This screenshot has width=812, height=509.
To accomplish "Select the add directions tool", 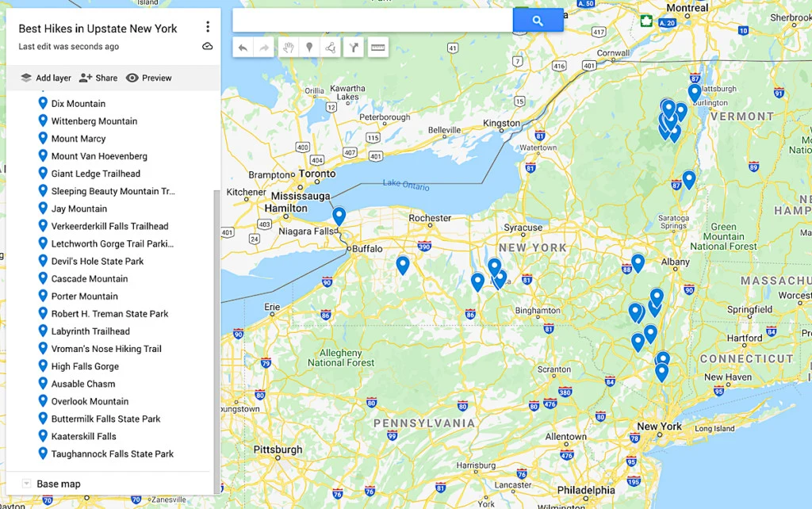I will [354, 48].
